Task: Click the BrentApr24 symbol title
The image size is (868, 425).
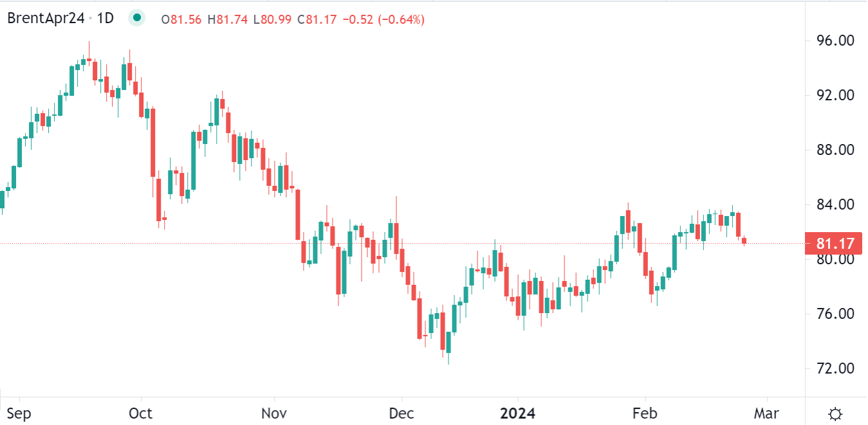Action: (45, 19)
